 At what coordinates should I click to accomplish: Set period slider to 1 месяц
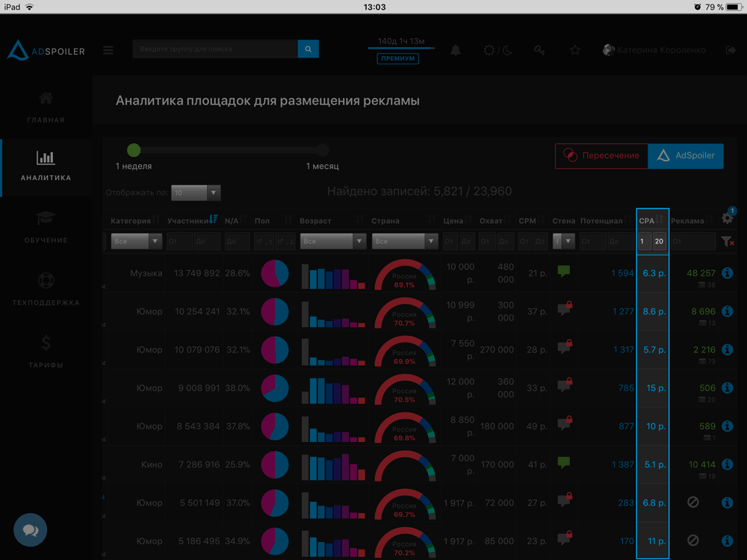click(x=323, y=150)
